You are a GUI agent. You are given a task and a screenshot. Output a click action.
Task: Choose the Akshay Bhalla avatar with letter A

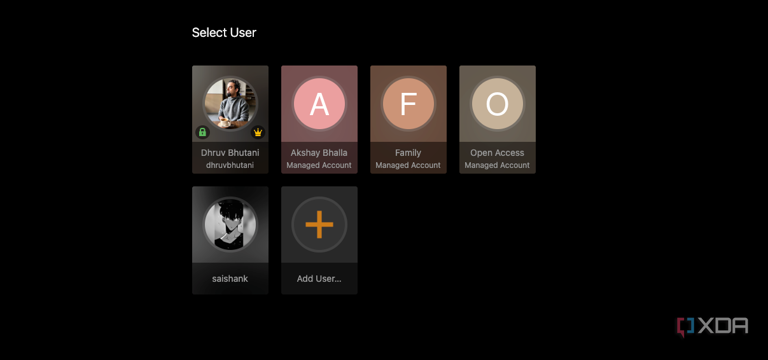[x=319, y=104]
